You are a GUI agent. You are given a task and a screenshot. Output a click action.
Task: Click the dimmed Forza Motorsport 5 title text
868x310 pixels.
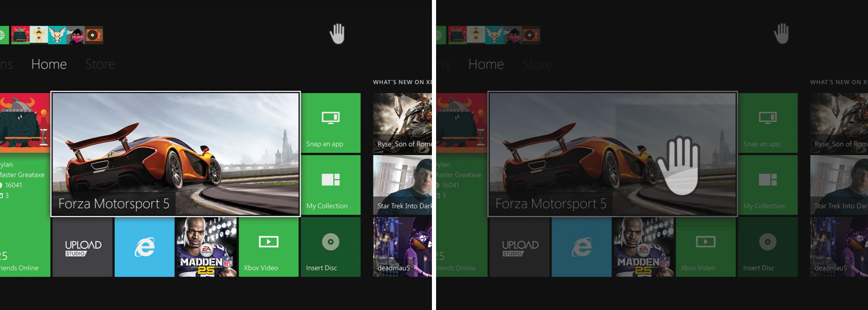(551, 204)
